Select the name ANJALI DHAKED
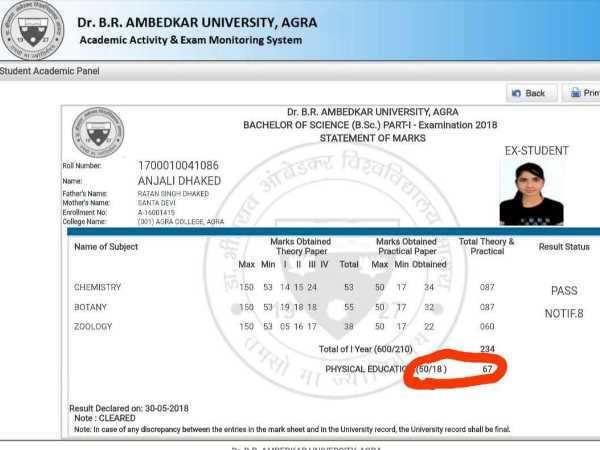This screenshot has width=600, height=450. [x=179, y=181]
